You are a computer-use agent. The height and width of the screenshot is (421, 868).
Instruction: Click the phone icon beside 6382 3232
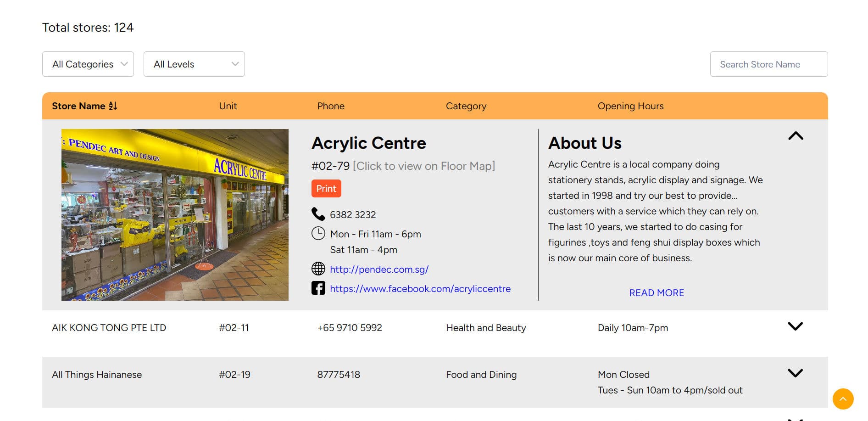318,214
